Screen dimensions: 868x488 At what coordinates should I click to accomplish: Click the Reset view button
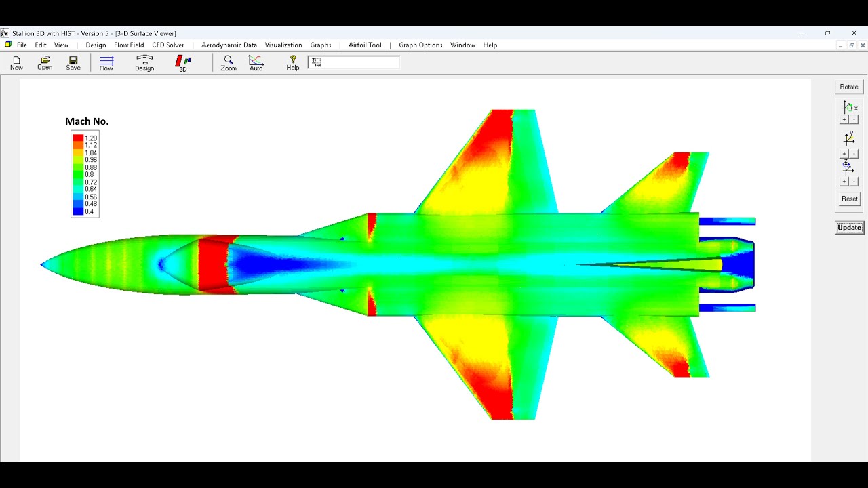[849, 199]
